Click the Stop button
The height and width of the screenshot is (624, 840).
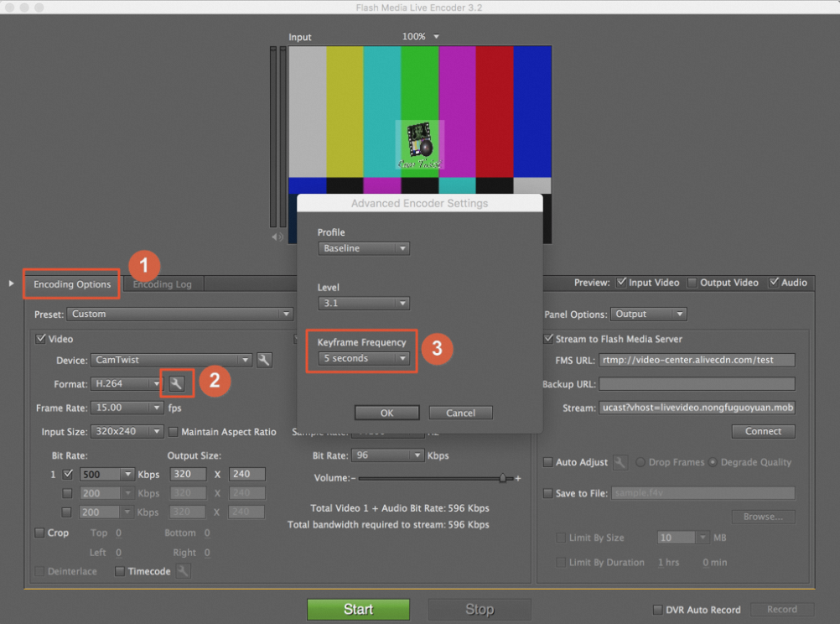(x=480, y=610)
